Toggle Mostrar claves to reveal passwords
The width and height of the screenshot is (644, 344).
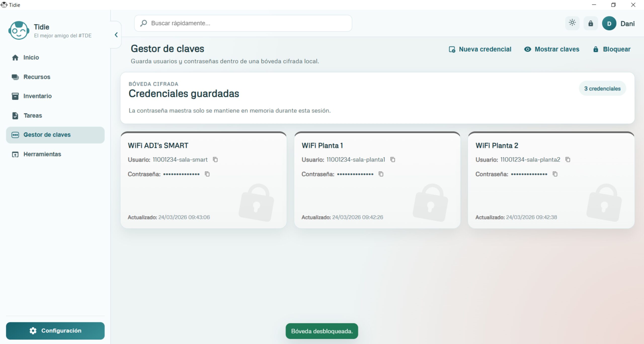pyautogui.click(x=552, y=49)
